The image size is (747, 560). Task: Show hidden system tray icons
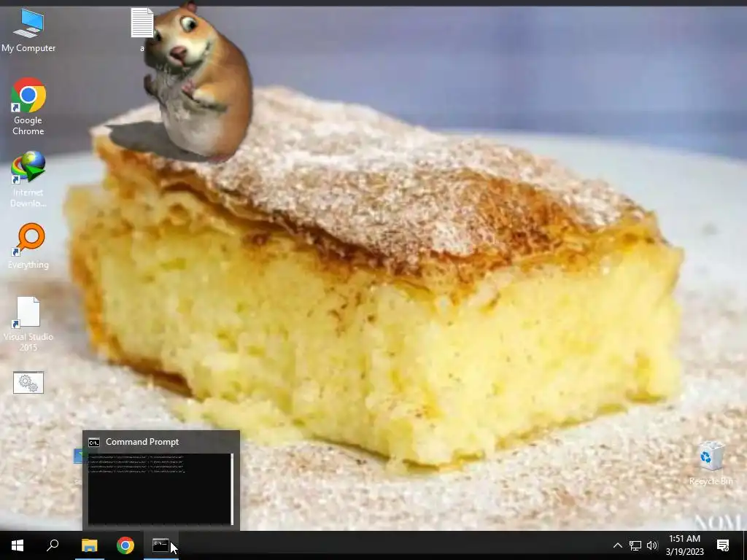coord(617,545)
